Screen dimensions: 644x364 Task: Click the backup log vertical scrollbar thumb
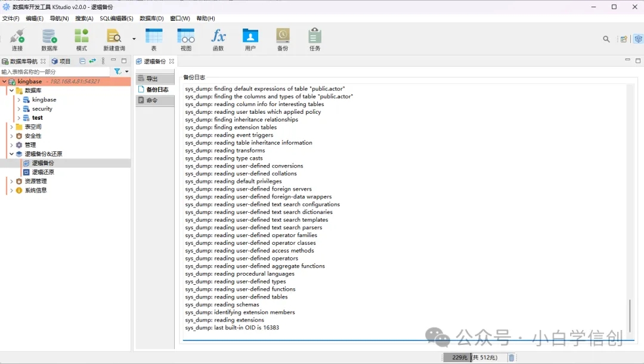tap(630, 315)
